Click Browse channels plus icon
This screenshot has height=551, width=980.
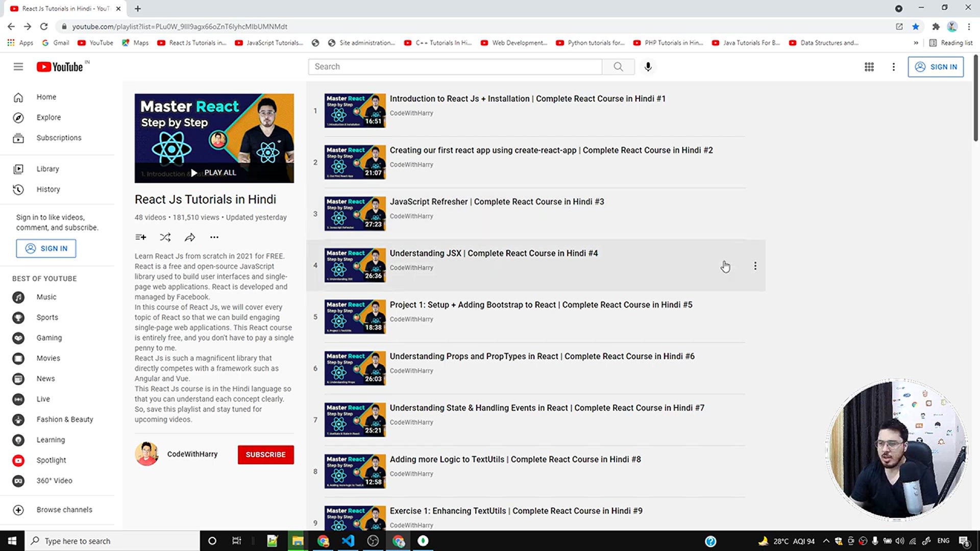click(x=18, y=510)
